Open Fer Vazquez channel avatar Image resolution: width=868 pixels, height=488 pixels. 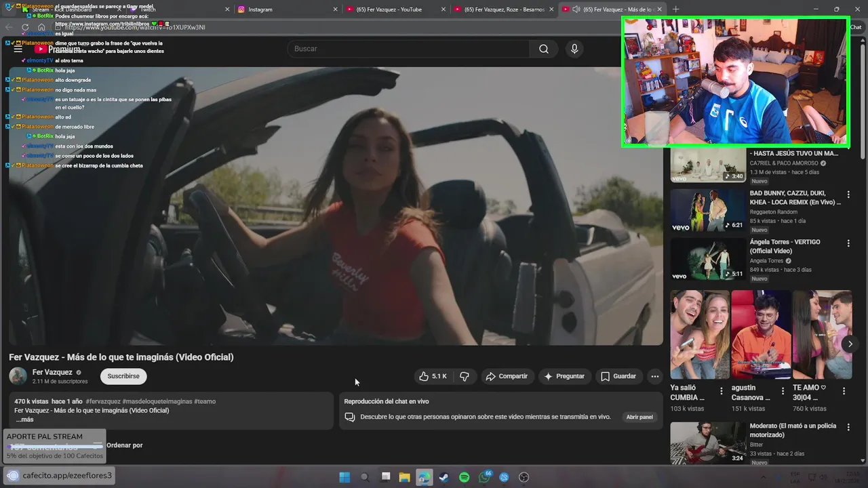point(18,376)
